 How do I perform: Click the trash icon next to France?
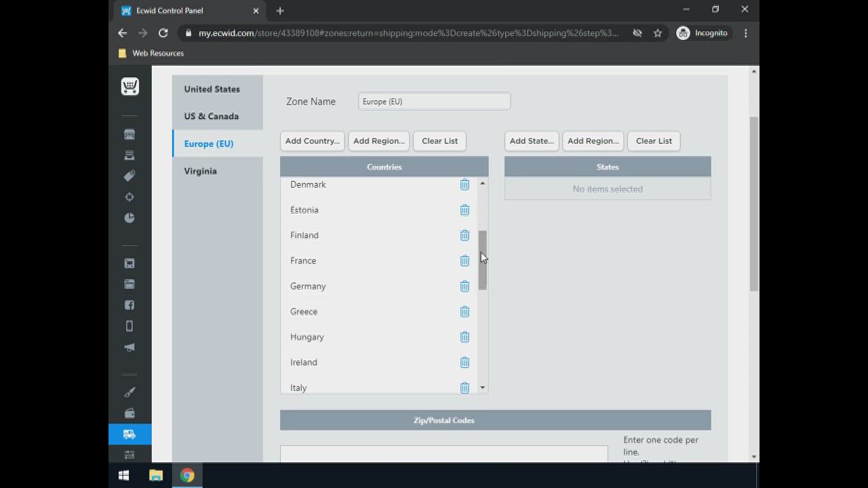(x=465, y=261)
